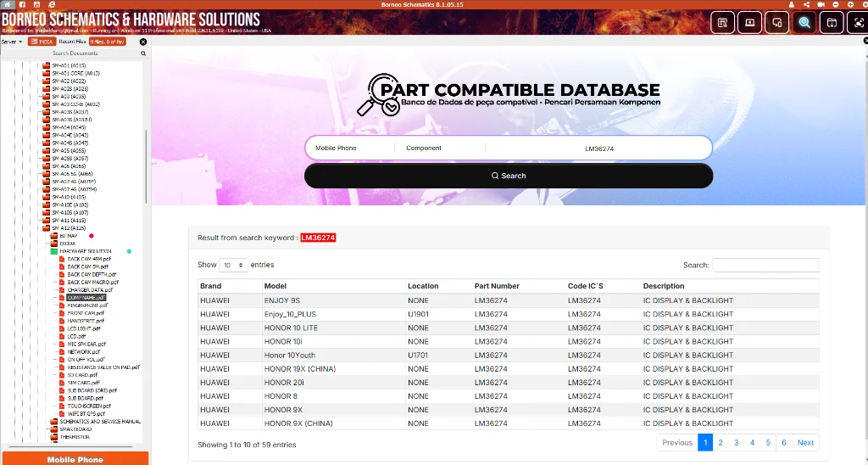
Task: Click the video camera icon in title bar
Action: coord(821,4)
